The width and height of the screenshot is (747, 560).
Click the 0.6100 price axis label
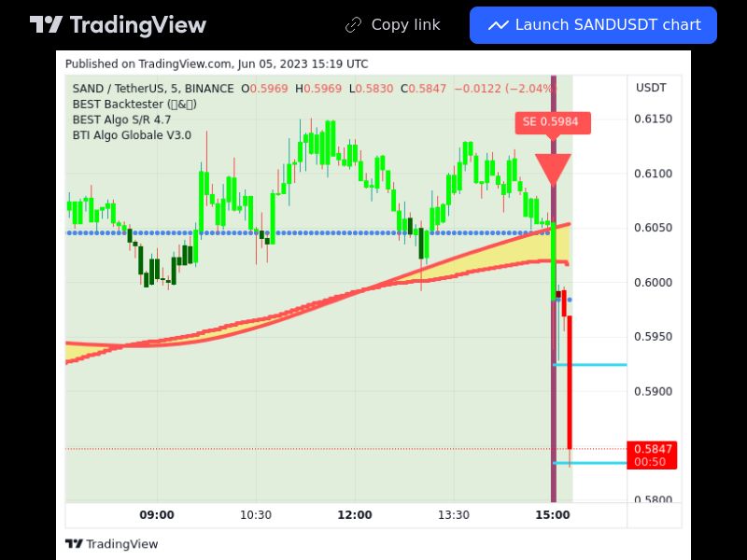[x=653, y=174]
